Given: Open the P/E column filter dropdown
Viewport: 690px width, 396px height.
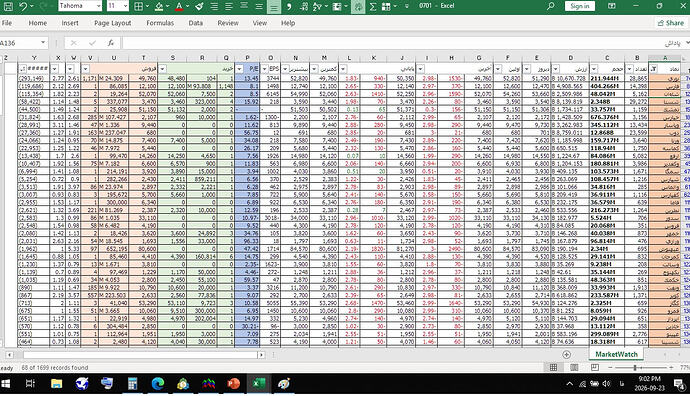Looking at the screenshot, I should tap(239, 69).
